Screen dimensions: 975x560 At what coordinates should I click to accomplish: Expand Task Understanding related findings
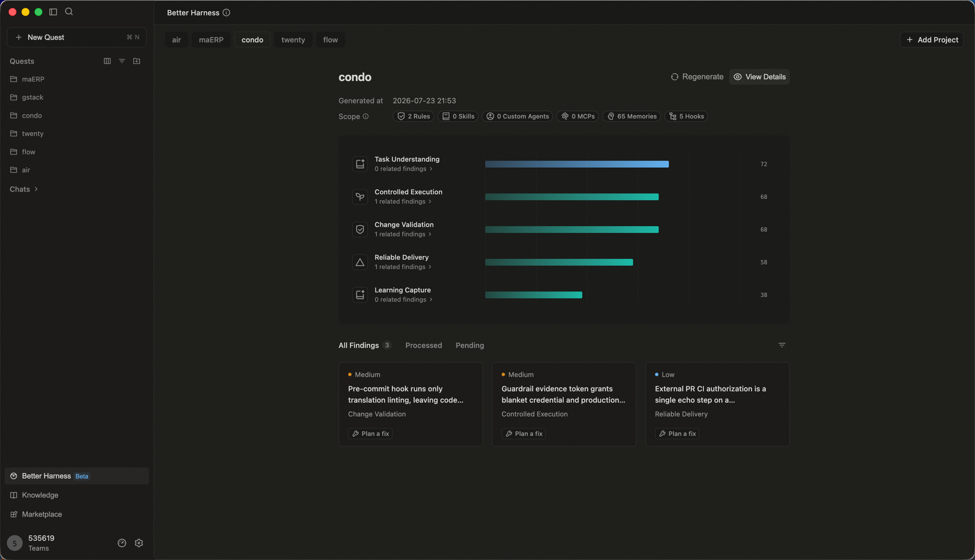(x=404, y=169)
